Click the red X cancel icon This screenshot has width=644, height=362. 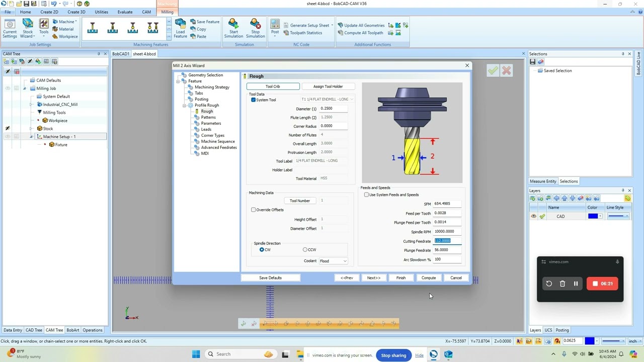pyautogui.click(x=506, y=71)
